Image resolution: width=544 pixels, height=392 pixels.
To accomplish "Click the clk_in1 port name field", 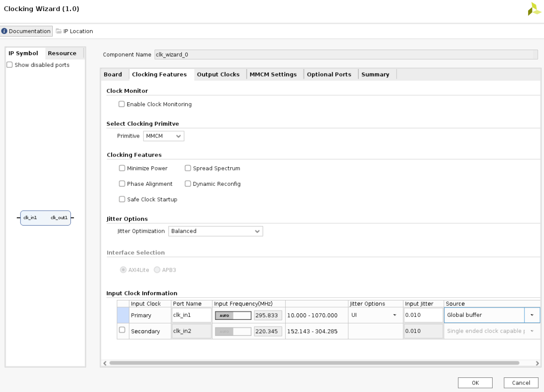I will (191, 315).
